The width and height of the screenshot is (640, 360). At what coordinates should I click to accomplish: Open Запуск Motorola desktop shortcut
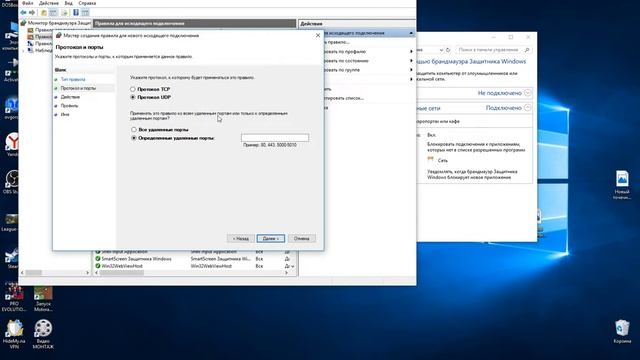43,299
